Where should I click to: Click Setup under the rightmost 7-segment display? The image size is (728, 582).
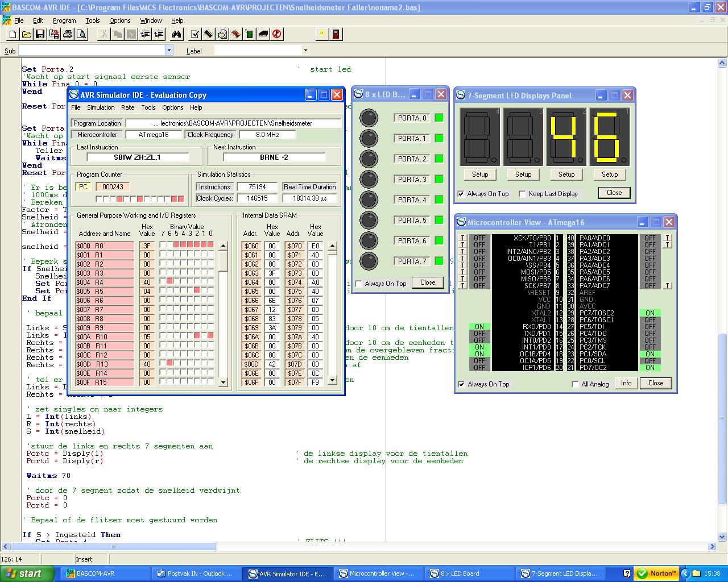610,174
